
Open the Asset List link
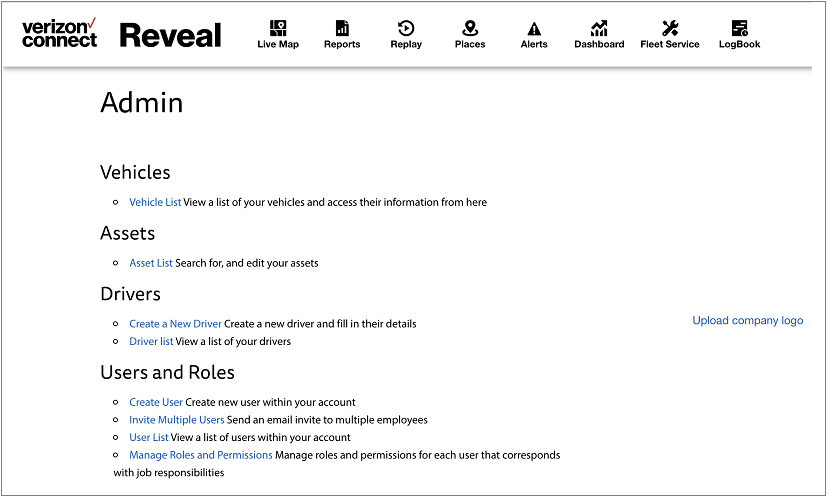[x=151, y=263]
